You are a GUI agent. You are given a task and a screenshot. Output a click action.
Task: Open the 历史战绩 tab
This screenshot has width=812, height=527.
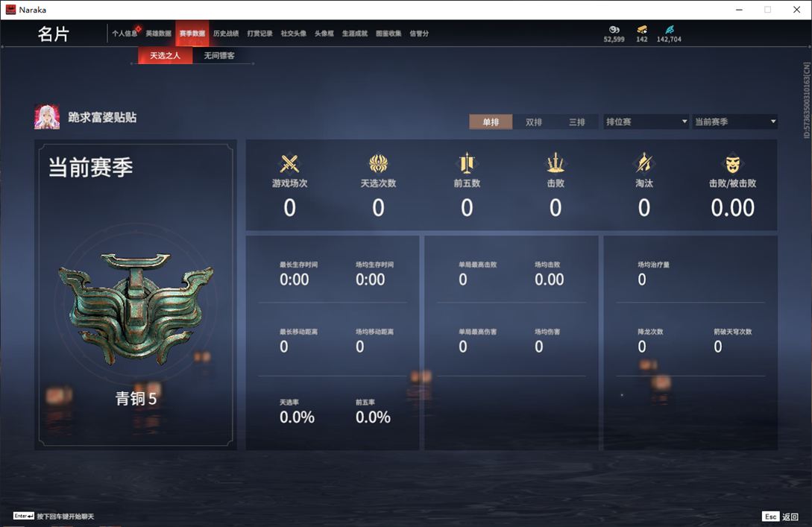coord(226,33)
